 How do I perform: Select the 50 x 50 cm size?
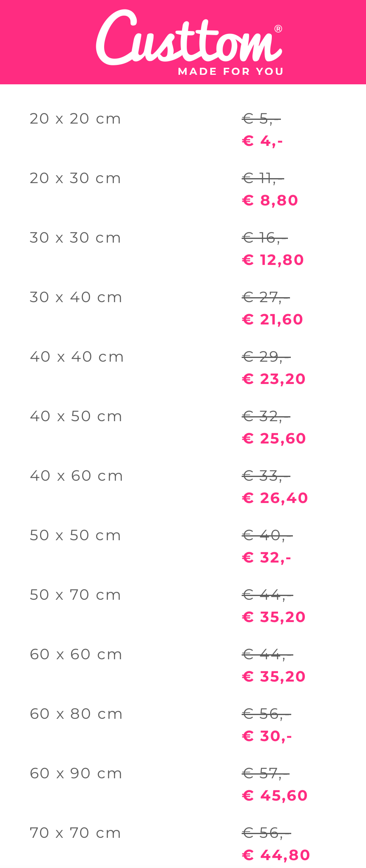75,536
